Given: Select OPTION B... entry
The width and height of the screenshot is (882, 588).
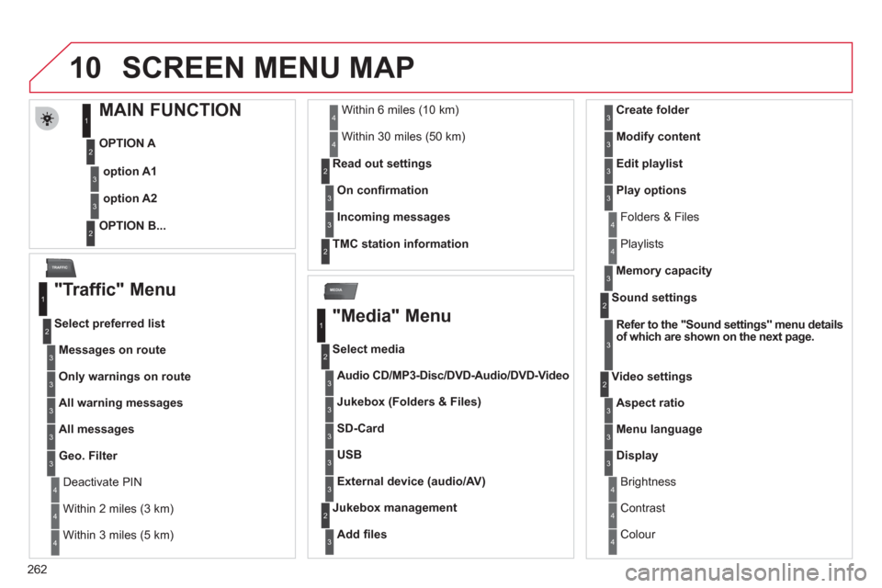Looking at the screenshot, I should click(x=132, y=226).
